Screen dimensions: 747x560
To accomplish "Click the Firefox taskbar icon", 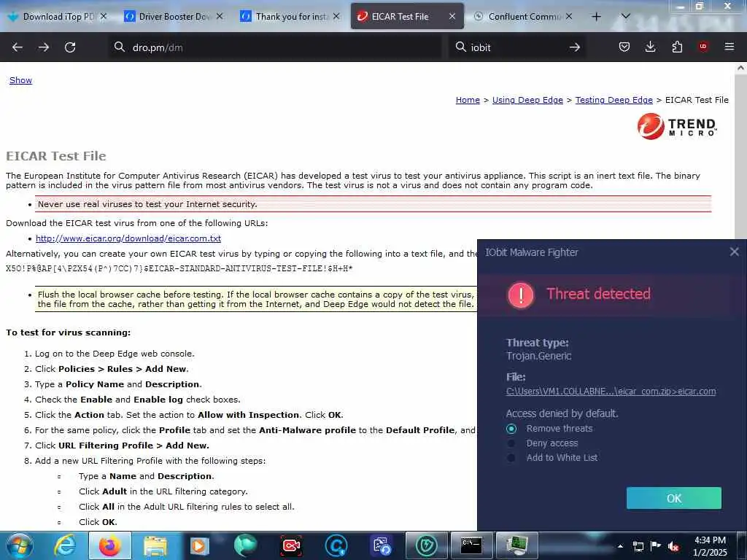I will point(110,545).
